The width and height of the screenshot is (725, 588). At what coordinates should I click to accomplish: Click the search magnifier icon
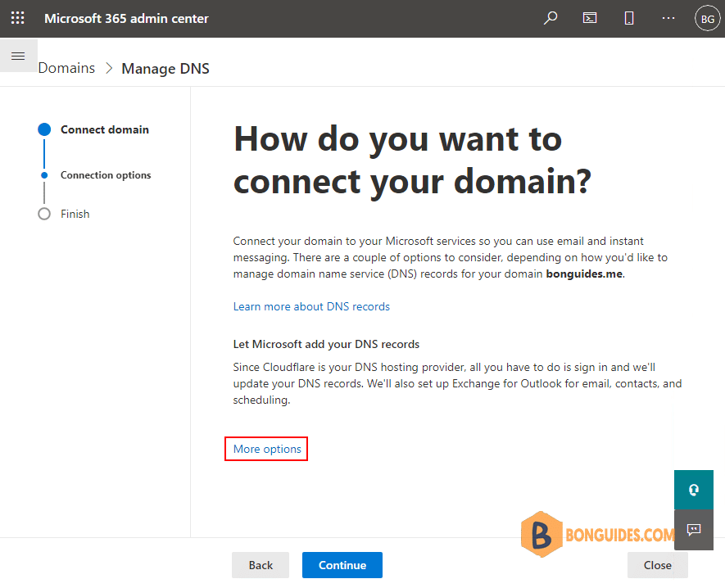551,18
